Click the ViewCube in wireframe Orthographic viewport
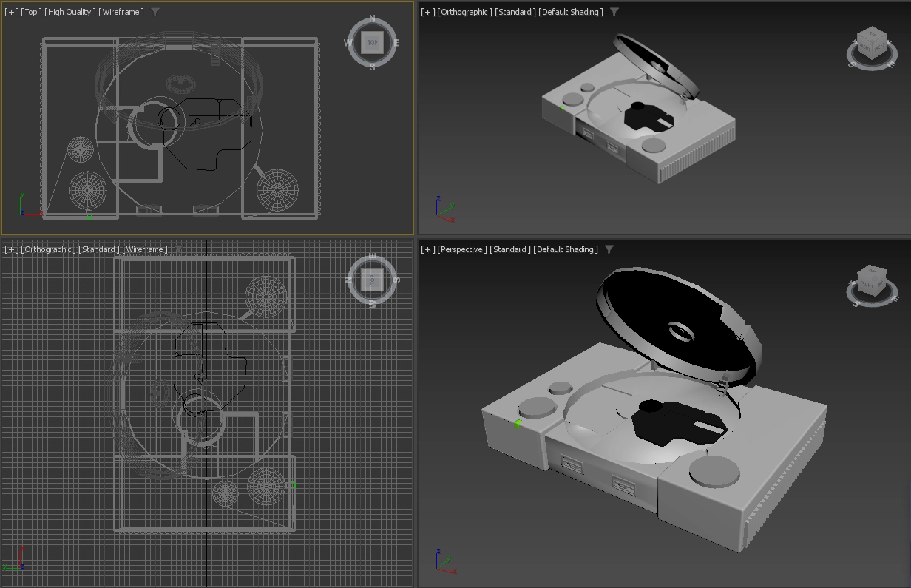911x588 pixels. pyautogui.click(x=372, y=280)
